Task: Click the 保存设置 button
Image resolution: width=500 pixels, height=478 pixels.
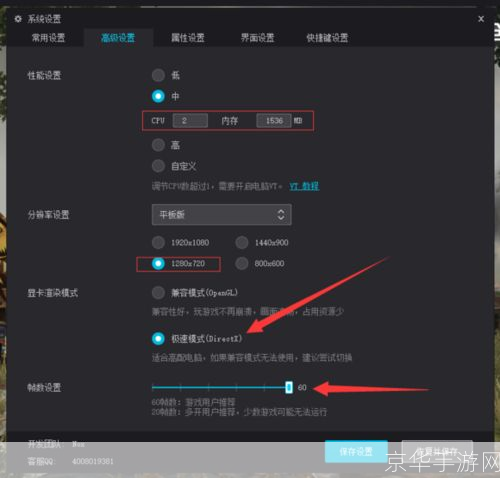Action: click(356, 452)
